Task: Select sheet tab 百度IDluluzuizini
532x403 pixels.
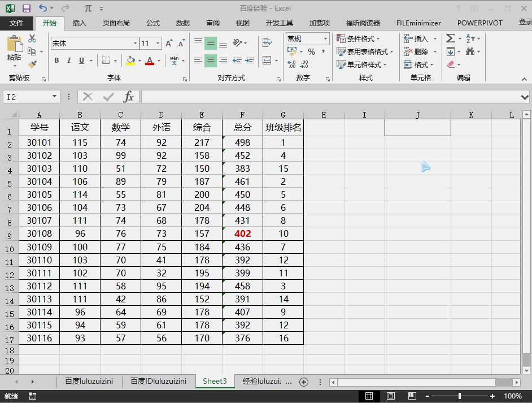Action: click(159, 382)
